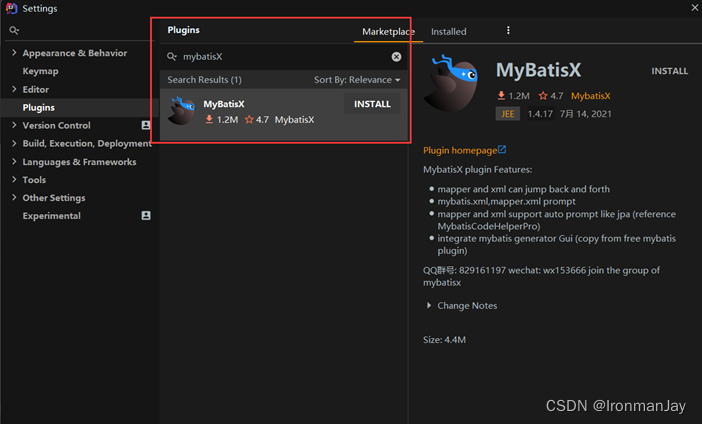
Task: Expand the Change Notes section
Action: (429, 305)
